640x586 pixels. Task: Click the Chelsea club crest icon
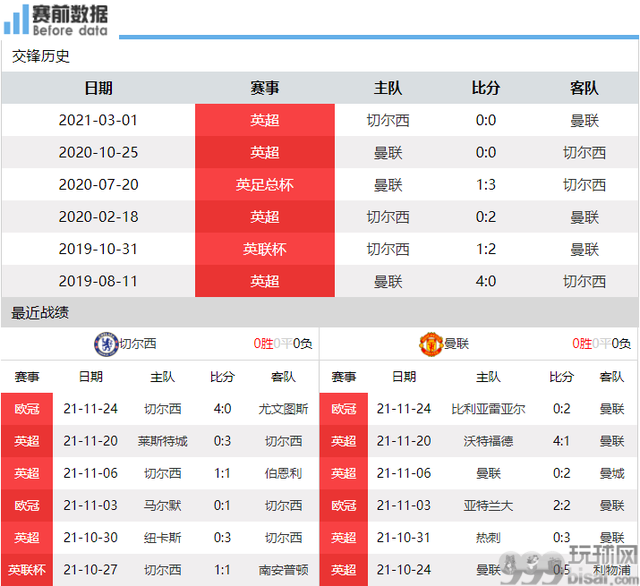pyautogui.click(x=106, y=344)
